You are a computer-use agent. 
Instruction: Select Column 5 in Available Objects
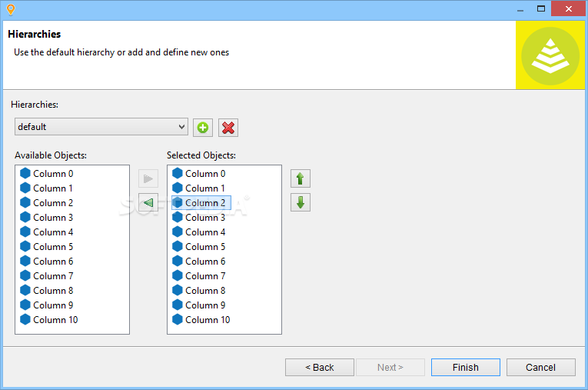tap(47, 247)
